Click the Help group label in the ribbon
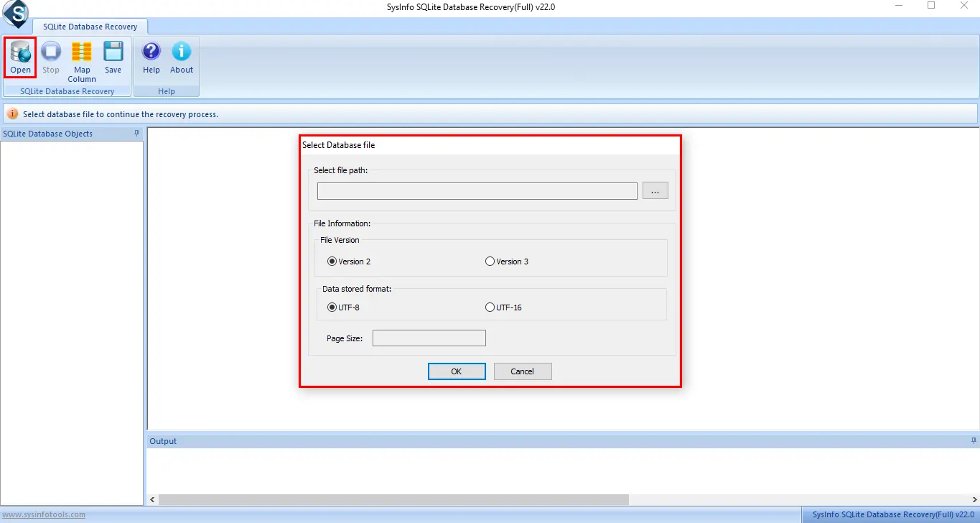980x523 pixels. [167, 91]
